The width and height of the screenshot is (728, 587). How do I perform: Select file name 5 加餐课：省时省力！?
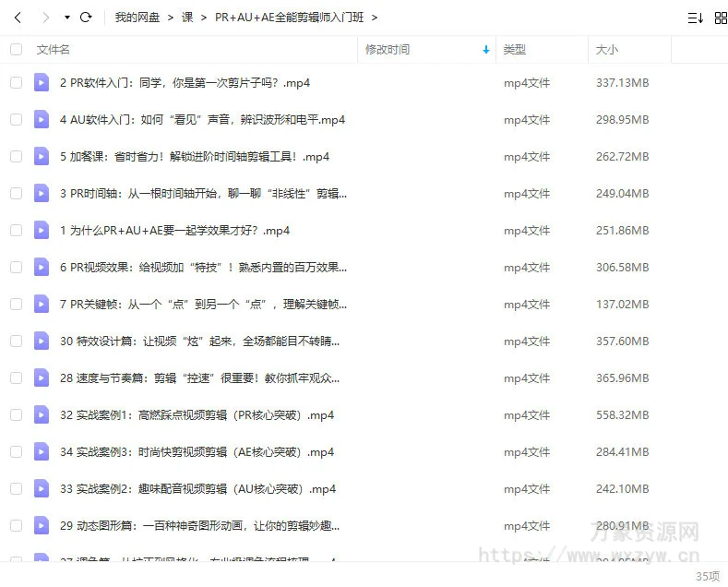click(195, 157)
